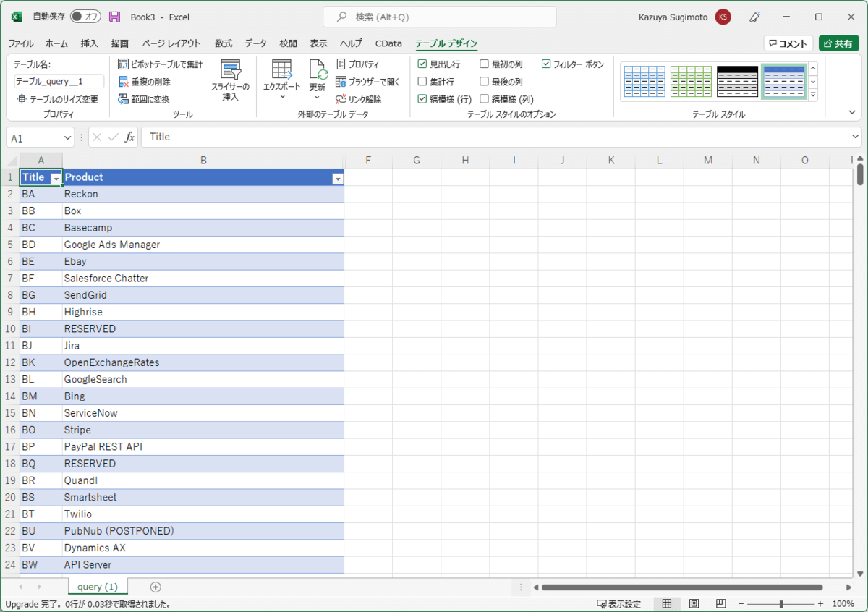Viewport: 868px width, 612px height.
Task: Switch to Page Layout view in status bar
Action: coord(694,603)
